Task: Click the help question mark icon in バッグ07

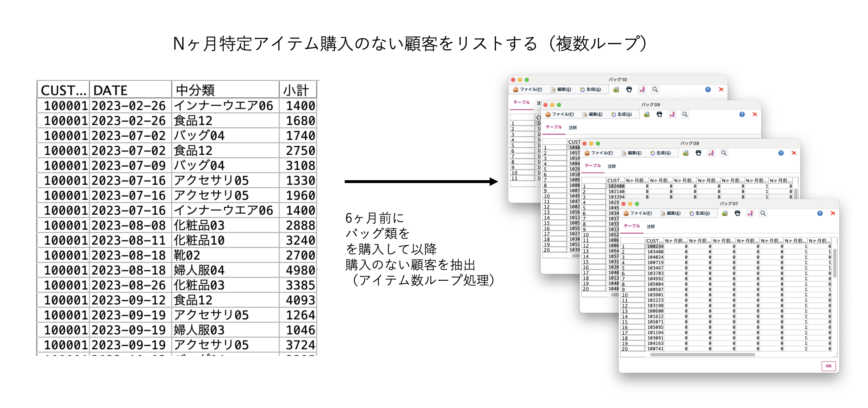Action: [820, 213]
